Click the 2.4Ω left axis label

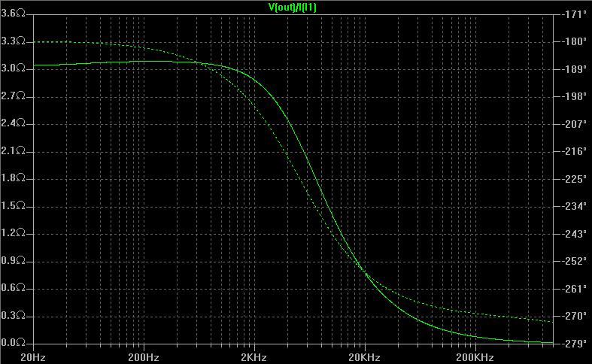pyautogui.click(x=14, y=123)
